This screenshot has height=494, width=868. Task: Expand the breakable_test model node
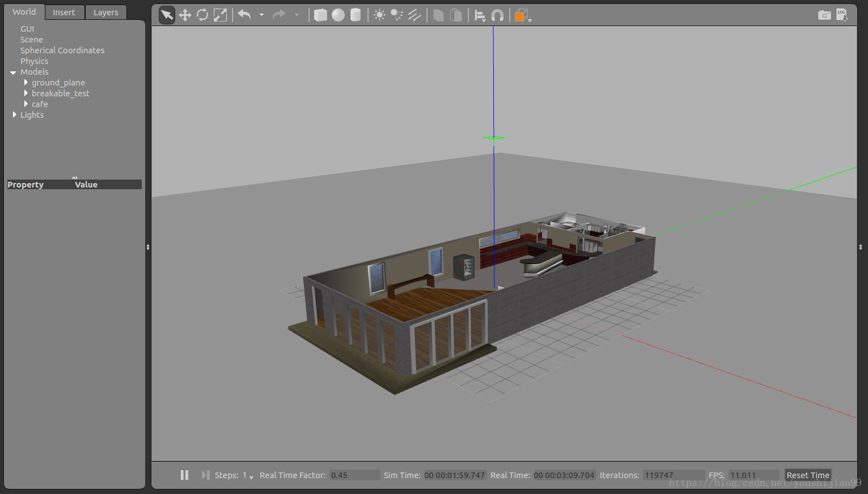(x=26, y=93)
